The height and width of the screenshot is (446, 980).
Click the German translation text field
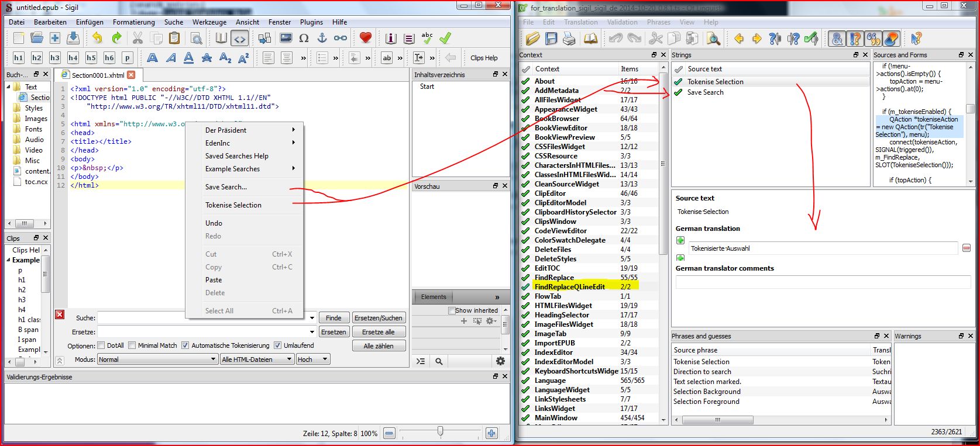tap(822, 248)
